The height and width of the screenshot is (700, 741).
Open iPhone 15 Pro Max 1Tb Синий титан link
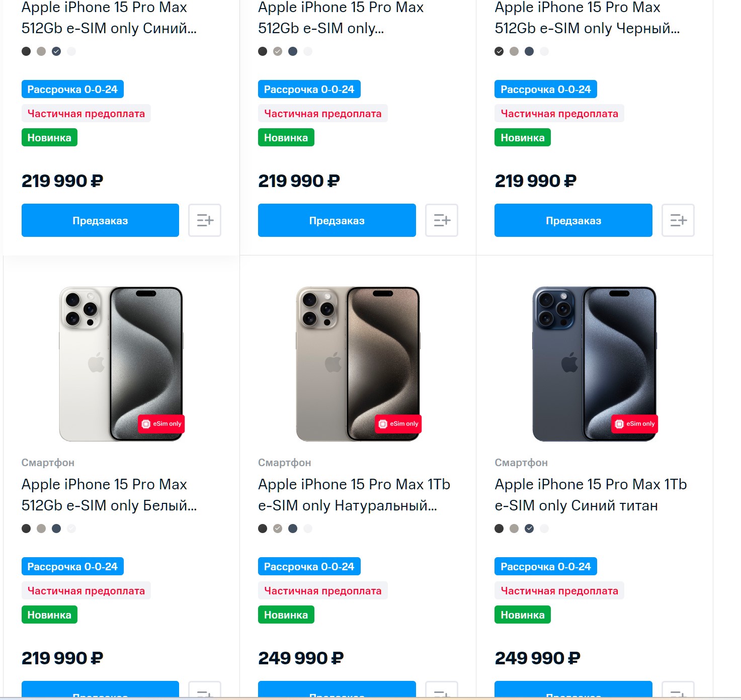(x=590, y=495)
